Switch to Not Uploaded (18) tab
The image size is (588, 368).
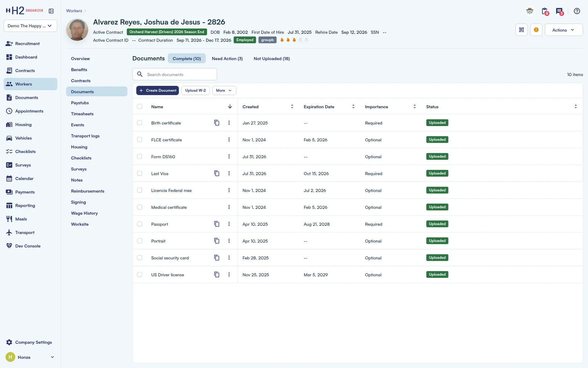pyautogui.click(x=272, y=59)
